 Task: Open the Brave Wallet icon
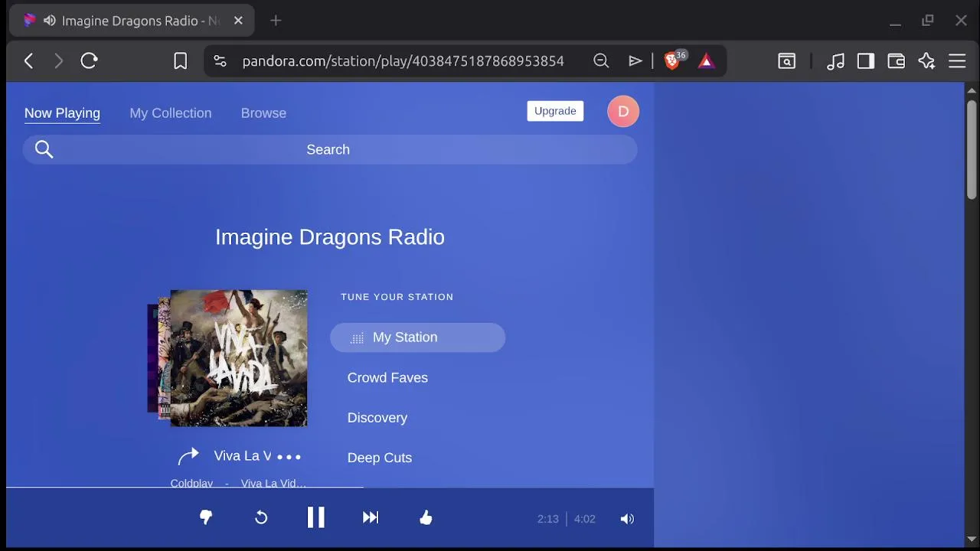click(x=897, y=61)
